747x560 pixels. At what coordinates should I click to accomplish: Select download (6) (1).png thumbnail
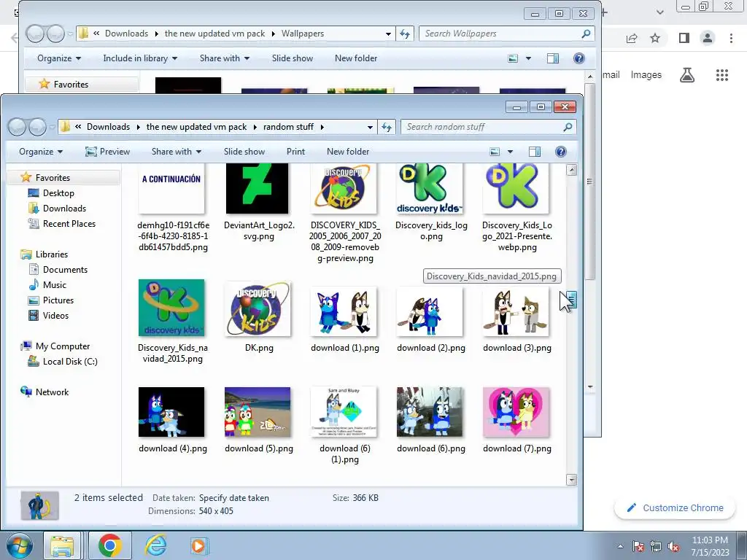pos(344,412)
